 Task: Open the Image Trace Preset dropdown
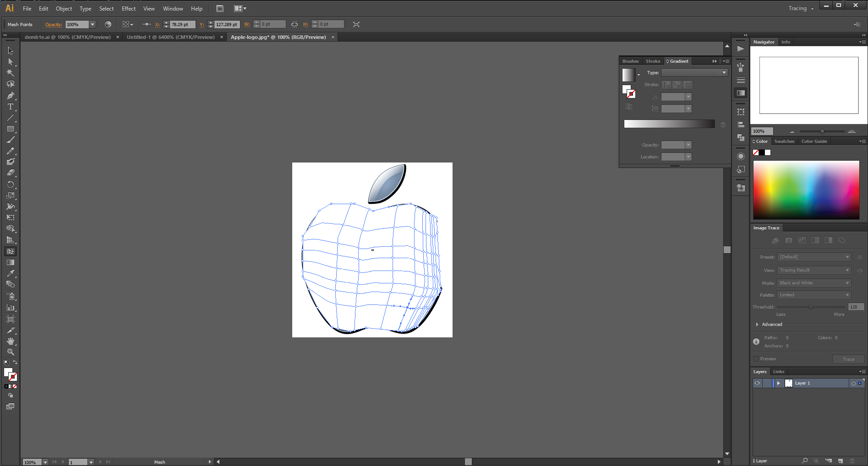[x=814, y=257]
